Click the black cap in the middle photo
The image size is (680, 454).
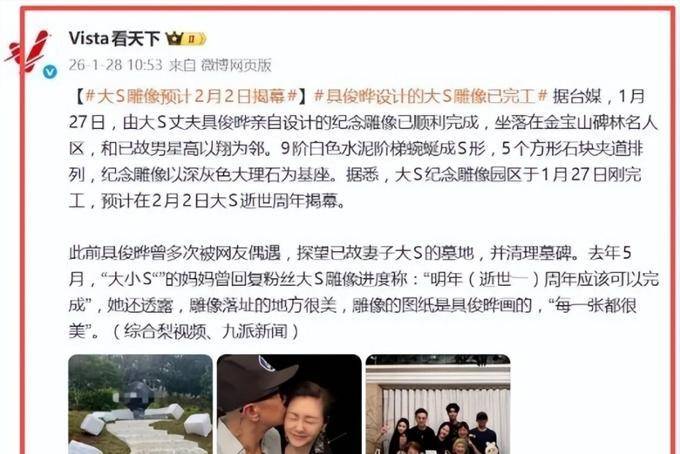(256, 376)
